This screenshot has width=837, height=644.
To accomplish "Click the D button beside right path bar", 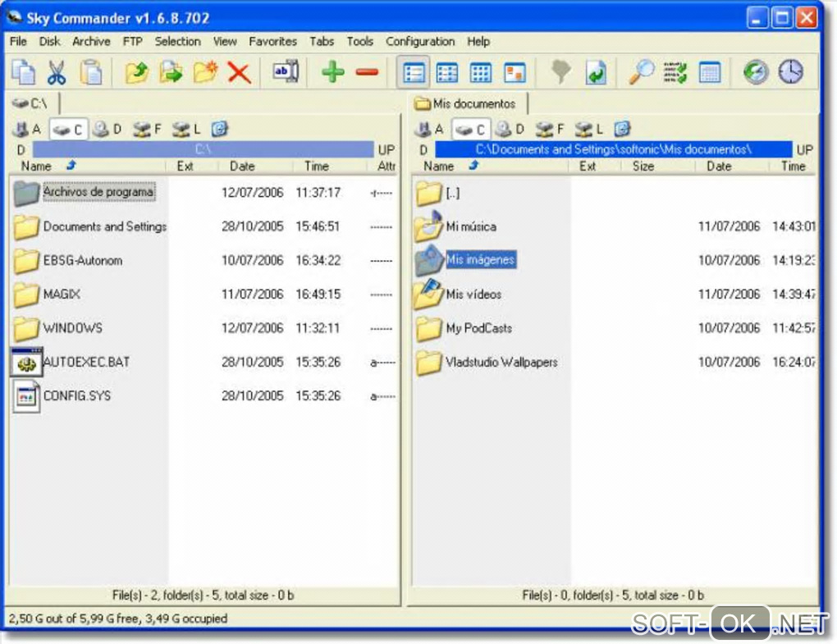I will (423, 150).
